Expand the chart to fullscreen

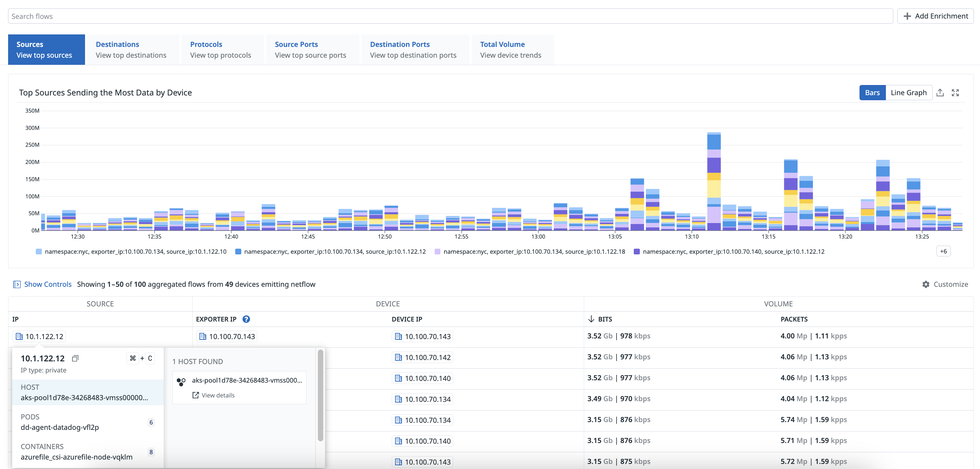pyautogui.click(x=955, y=92)
